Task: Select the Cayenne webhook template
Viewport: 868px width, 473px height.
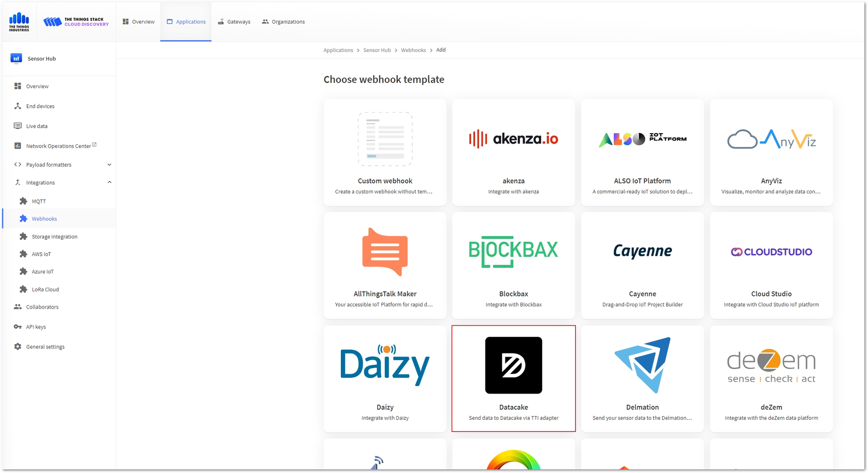Action: pos(642,266)
